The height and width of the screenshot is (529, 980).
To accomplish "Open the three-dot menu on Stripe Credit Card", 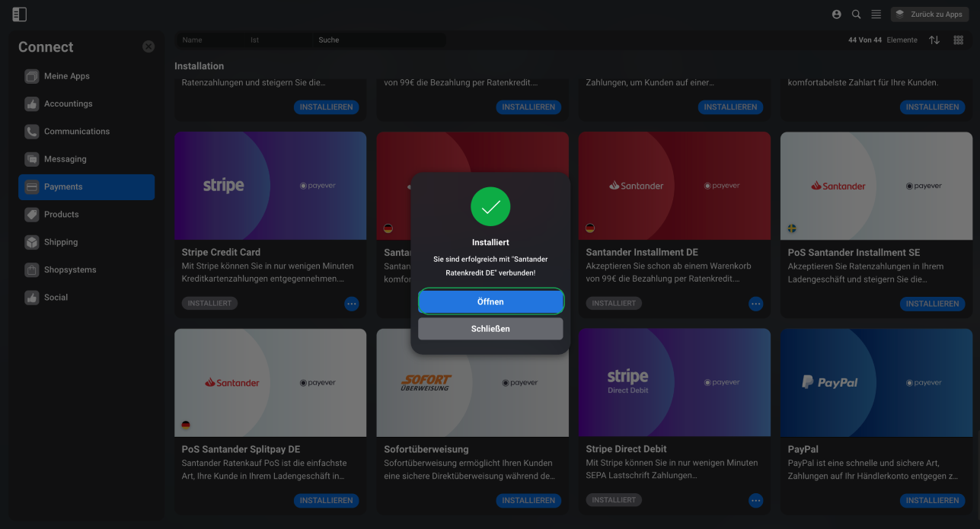I will tap(352, 304).
